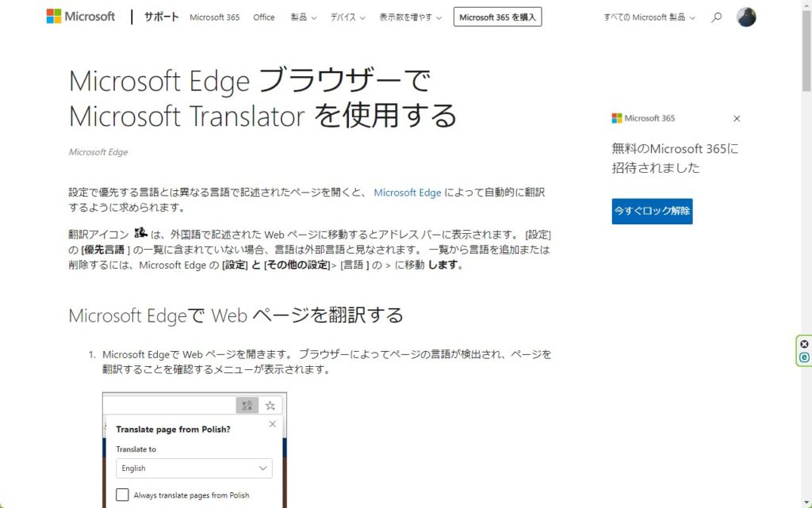This screenshot has height=508, width=812.
Task: Open search with the magnifying glass icon
Action: click(x=717, y=17)
